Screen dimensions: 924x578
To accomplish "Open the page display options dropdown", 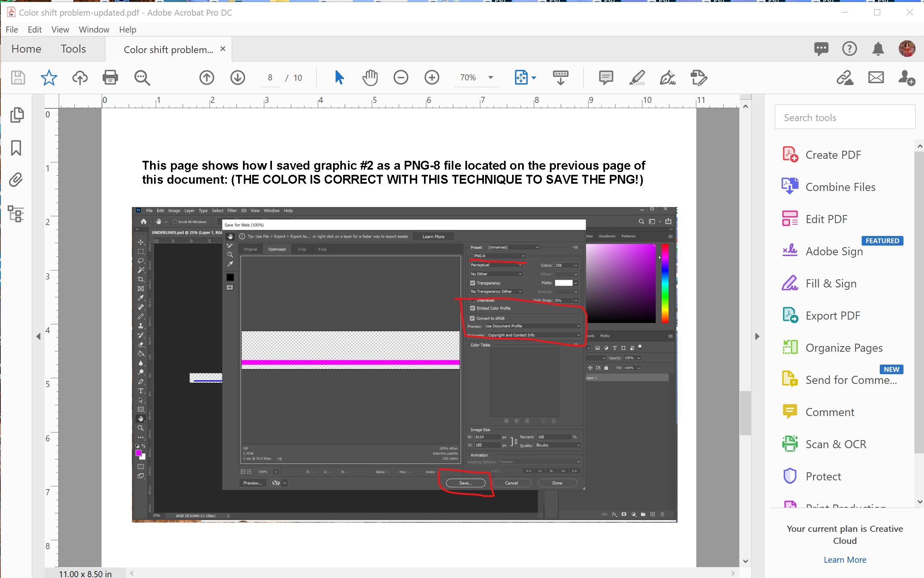I will point(534,78).
